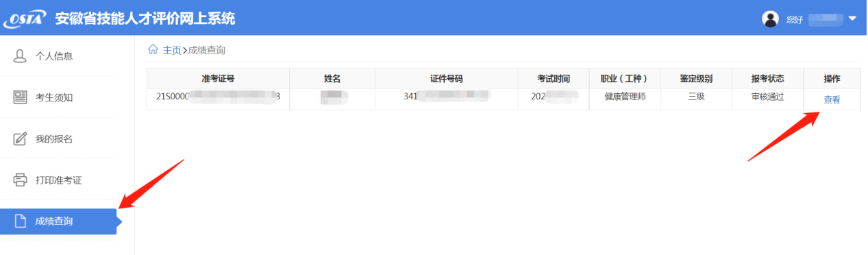Expand the user account dropdown arrow
Screen dimensions: 868x255
pos(852,19)
